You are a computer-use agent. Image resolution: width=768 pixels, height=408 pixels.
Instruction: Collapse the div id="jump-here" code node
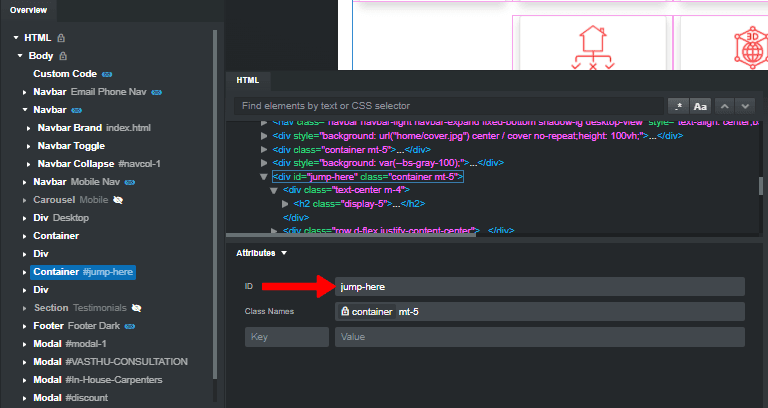(263, 177)
